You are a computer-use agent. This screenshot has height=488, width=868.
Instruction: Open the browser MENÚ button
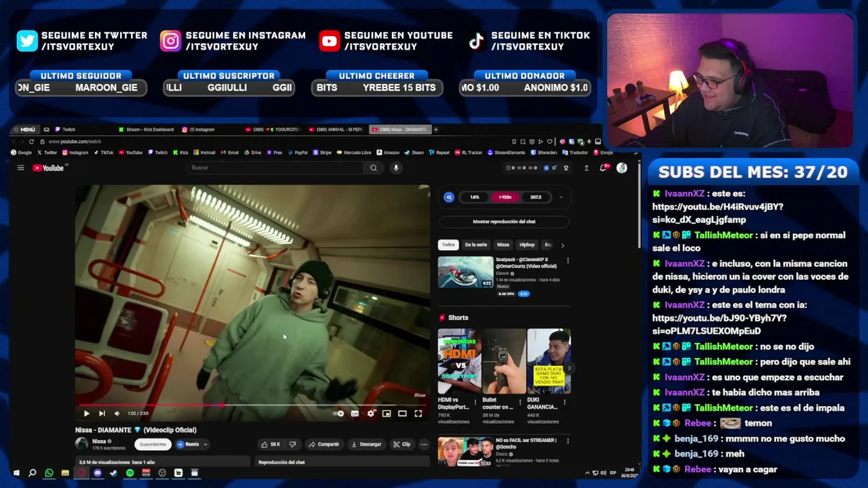(24, 129)
